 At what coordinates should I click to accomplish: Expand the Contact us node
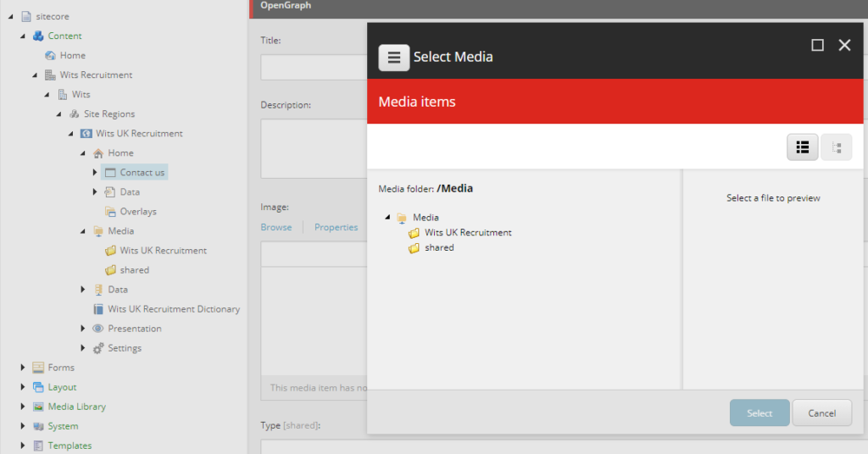click(95, 173)
